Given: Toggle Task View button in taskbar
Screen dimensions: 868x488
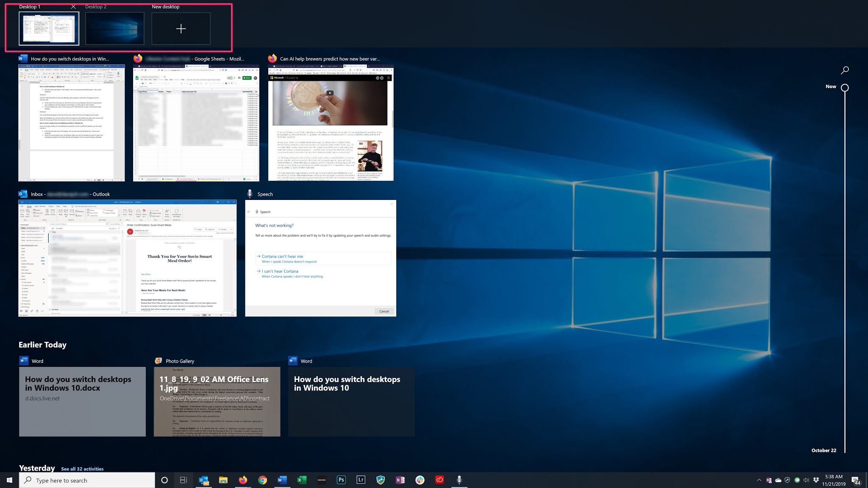Looking at the screenshot, I should tap(184, 480).
